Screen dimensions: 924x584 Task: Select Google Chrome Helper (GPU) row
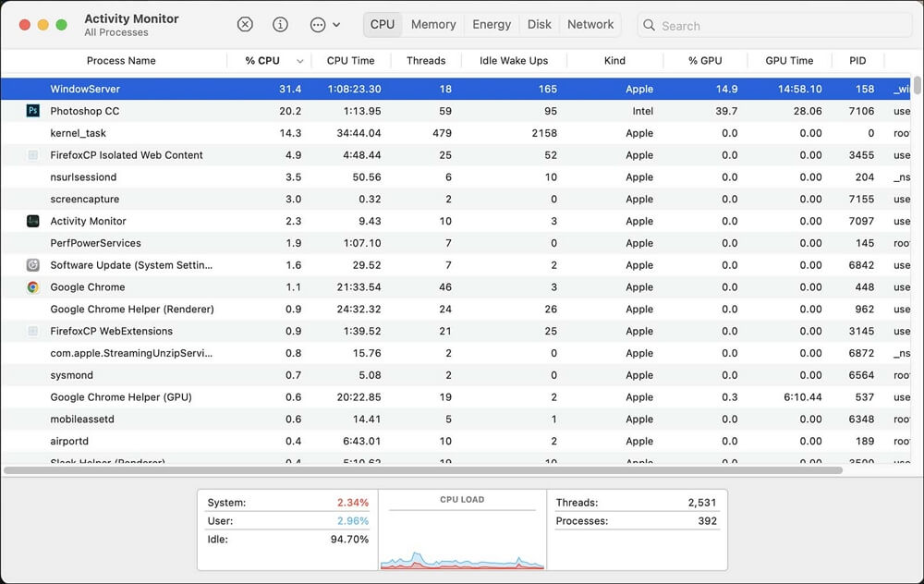pyautogui.click(x=456, y=397)
